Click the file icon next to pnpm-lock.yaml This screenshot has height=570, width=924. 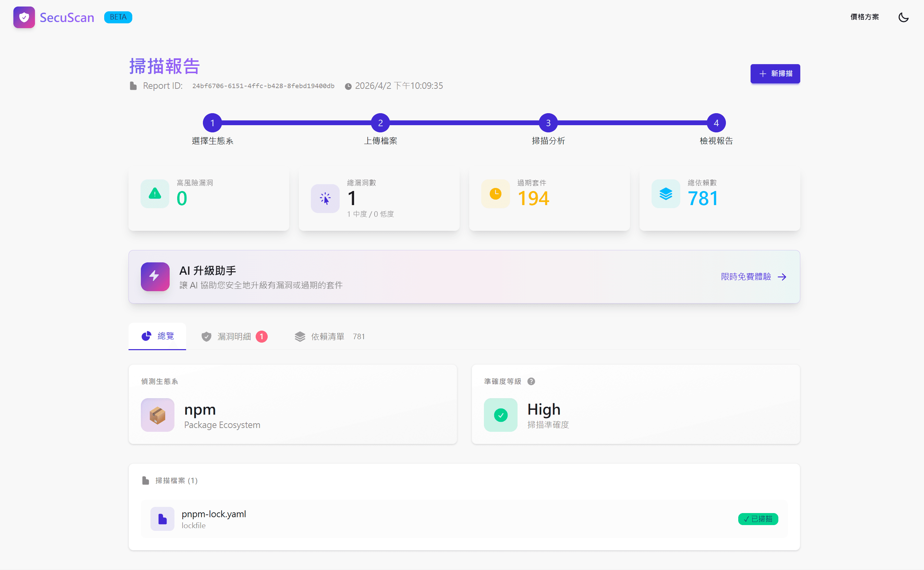[162, 519]
